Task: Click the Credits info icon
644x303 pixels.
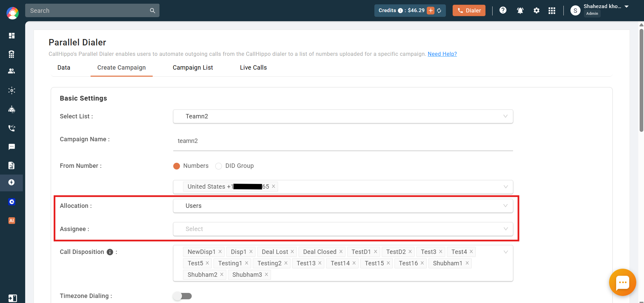Action: point(400,11)
